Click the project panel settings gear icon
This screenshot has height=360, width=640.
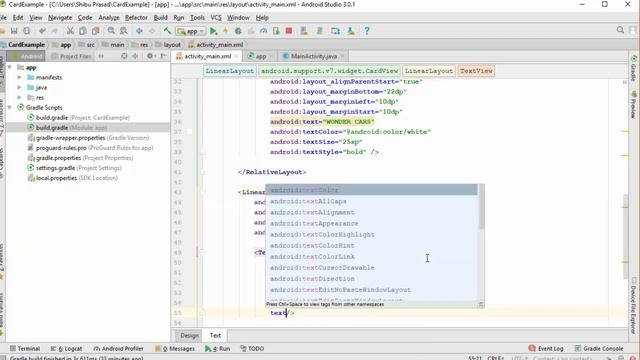tap(150, 56)
